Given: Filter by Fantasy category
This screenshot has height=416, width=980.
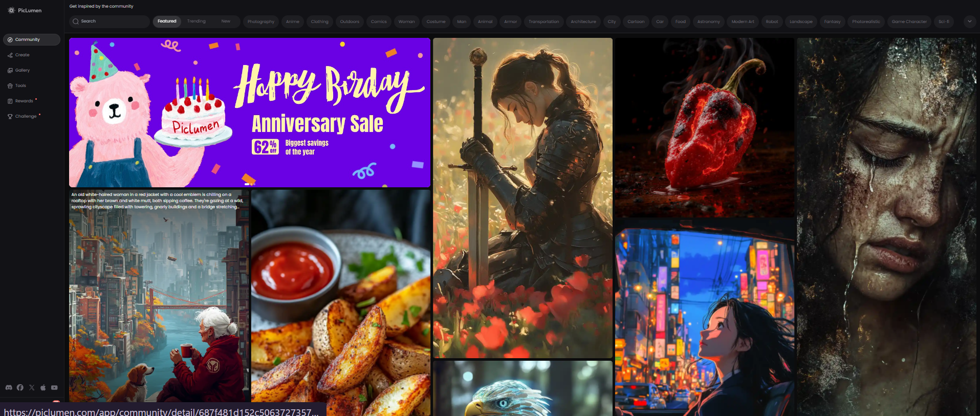Looking at the screenshot, I should pyautogui.click(x=832, y=21).
